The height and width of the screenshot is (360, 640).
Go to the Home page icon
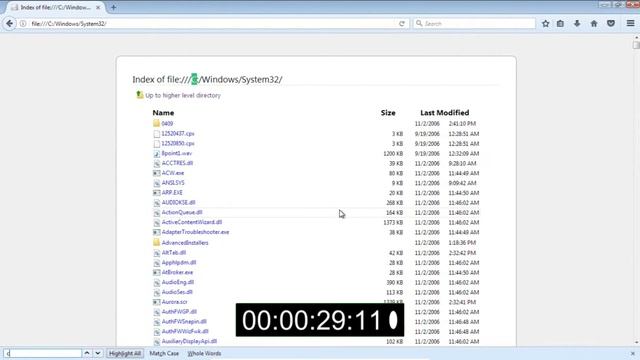594,24
